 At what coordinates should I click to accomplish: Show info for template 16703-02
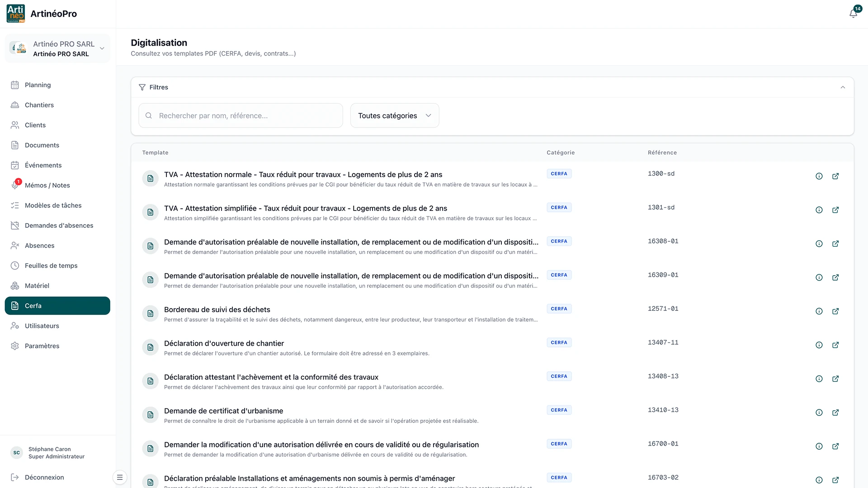(x=819, y=480)
